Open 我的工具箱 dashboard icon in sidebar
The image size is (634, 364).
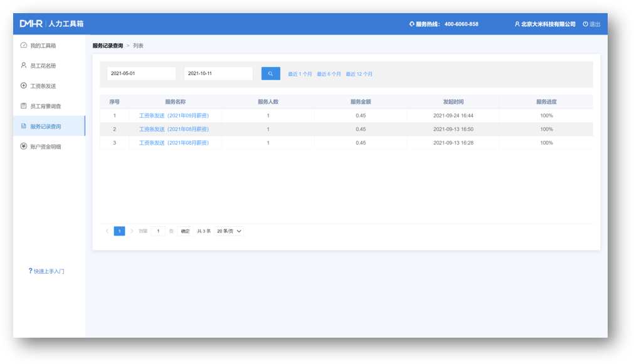coord(24,46)
